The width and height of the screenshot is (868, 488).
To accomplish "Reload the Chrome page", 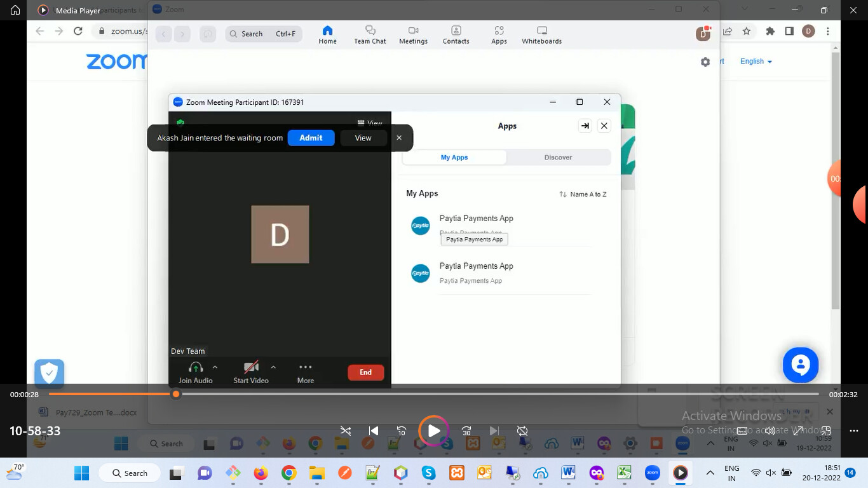I will pos(78,31).
